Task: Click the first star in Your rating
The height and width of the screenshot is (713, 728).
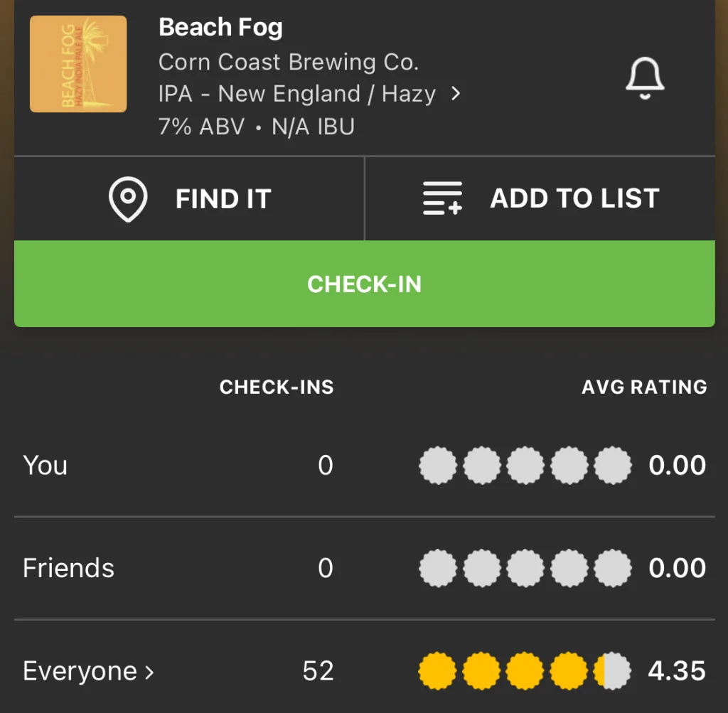Action: pos(437,466)
